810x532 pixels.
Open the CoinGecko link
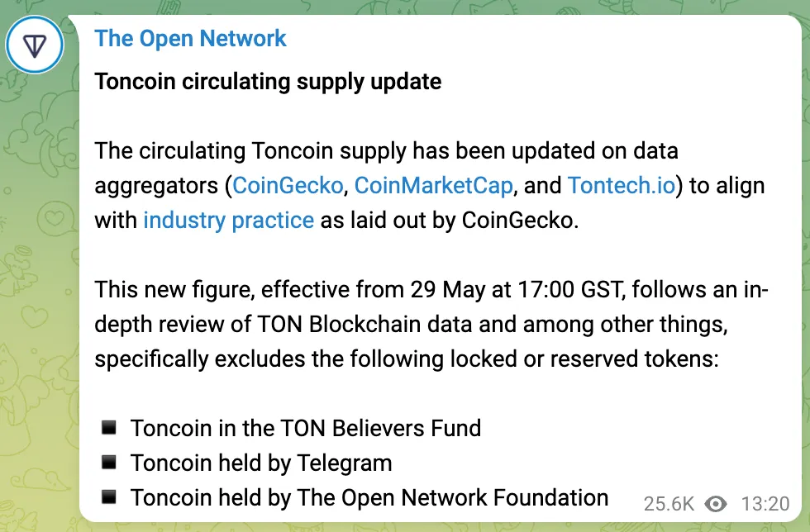(x=286, y=185)
